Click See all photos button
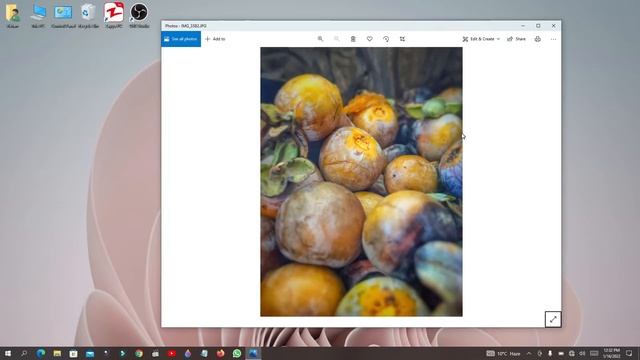 tap(181, 39)
